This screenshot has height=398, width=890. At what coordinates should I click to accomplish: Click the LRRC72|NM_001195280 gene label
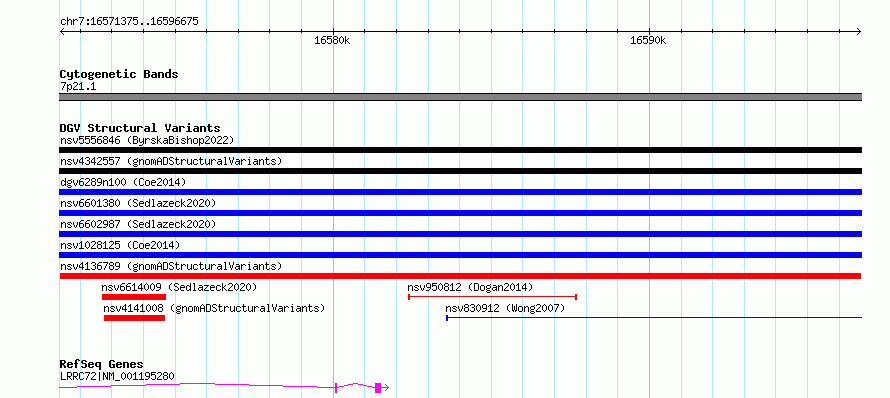(117, 376)
